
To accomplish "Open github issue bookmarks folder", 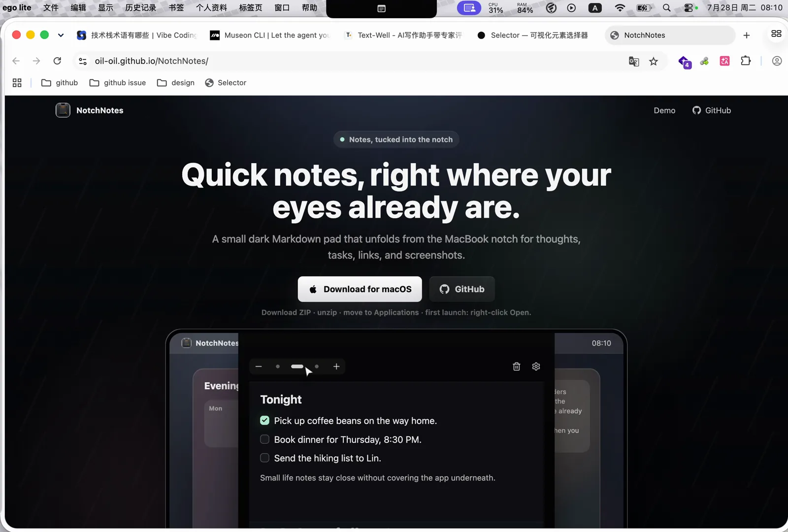I will coord(118,83).
